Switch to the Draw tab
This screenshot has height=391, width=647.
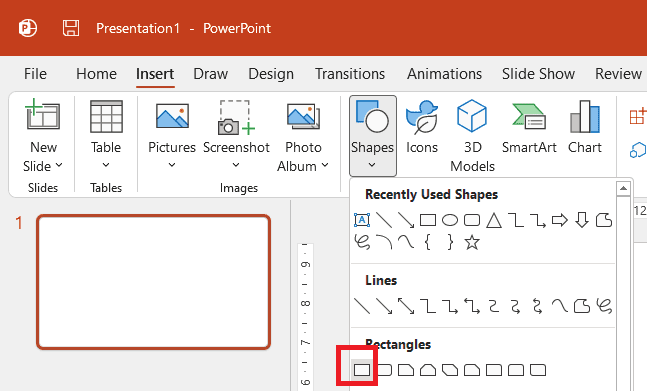click(210, 74)
